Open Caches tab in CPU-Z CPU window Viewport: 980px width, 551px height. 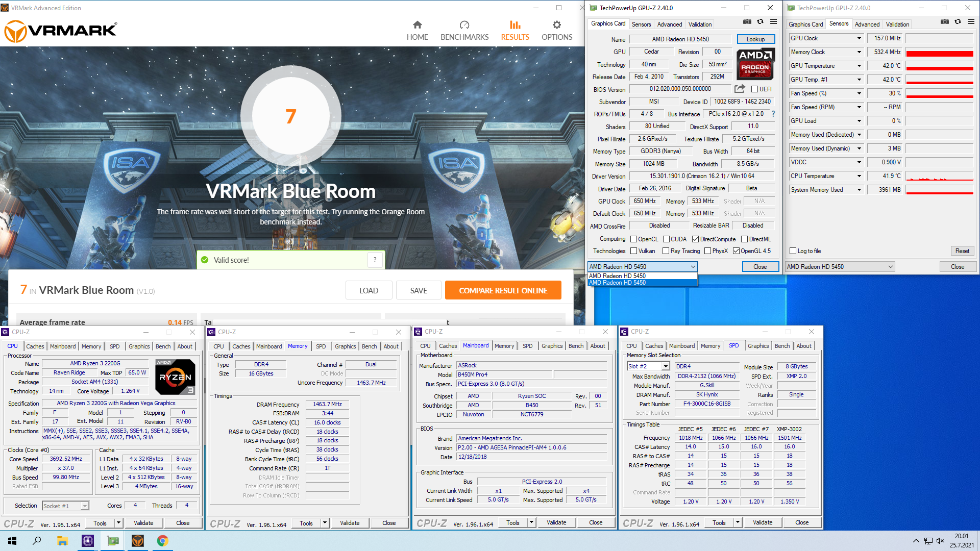click(x=35, y=346)
